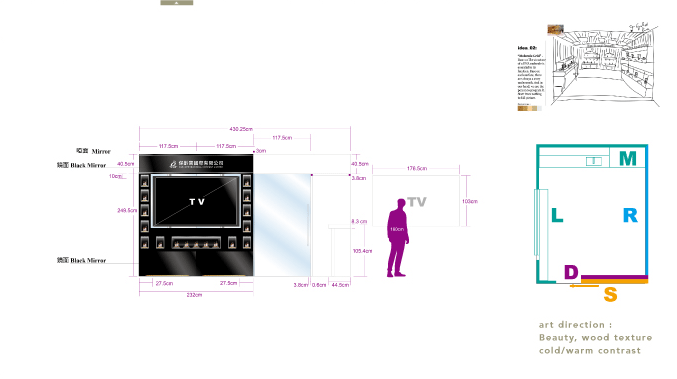677x379 pixels.
Task: Click the art direction text block
Action: [x=595, y=338]
